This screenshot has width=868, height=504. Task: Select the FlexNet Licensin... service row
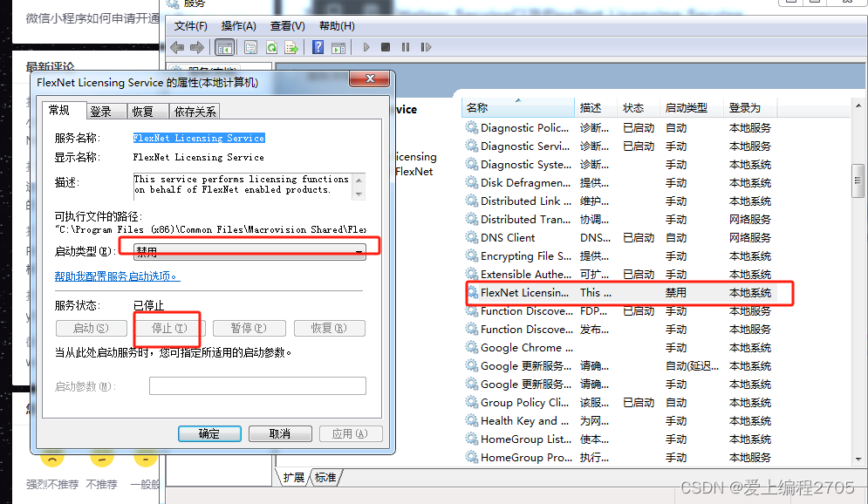click(621, 293)
